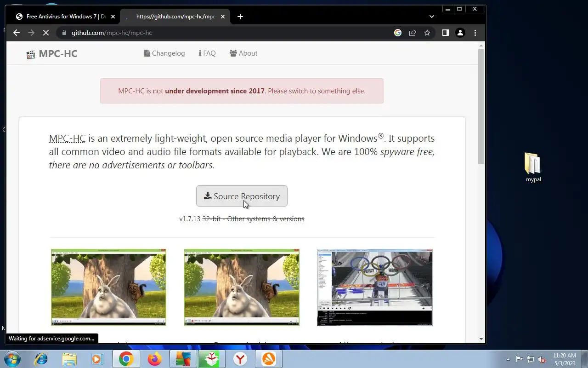588x368 pixels.
Task: Open Yandex browser from taskbar
Action: pos(240,359)
